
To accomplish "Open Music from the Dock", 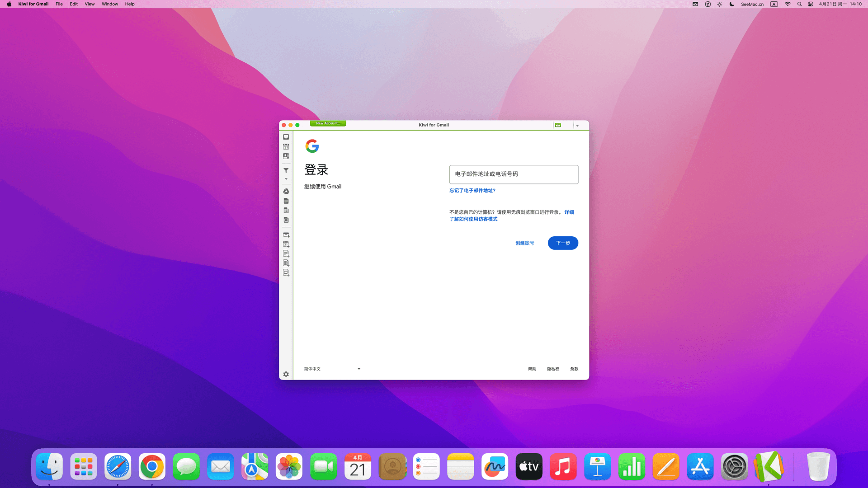I will pos(563,466).
